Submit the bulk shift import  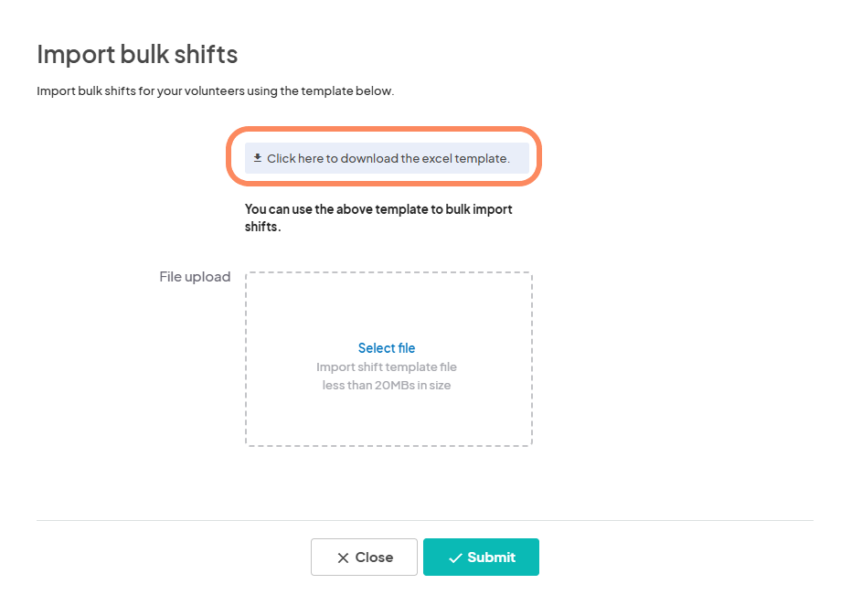tap(481, 557)
